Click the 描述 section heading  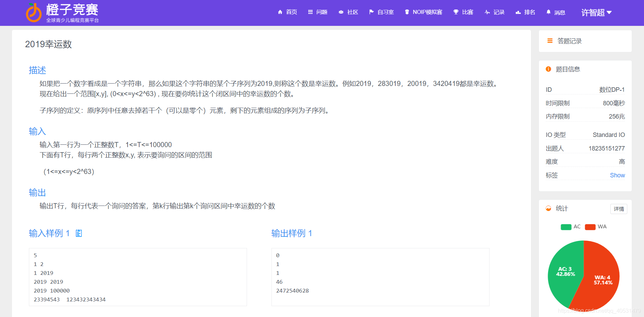pyautogui.click(x=37, y=70)
